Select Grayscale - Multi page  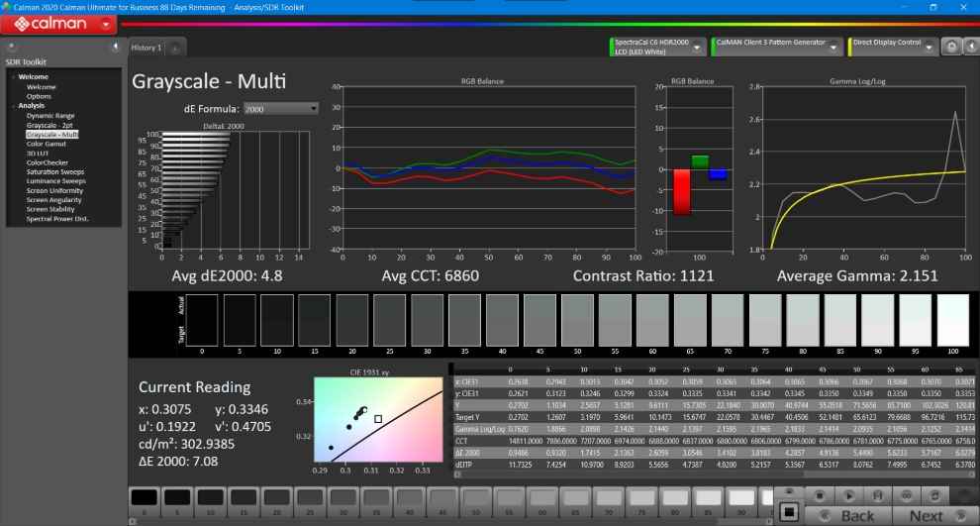pyautogui.click(x=52, y=135)
